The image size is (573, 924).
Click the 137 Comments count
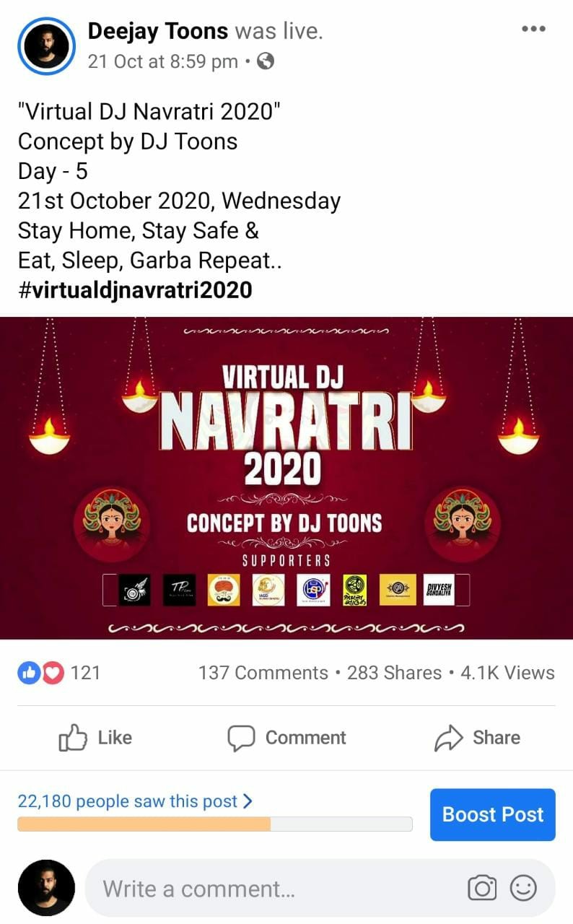263,673
